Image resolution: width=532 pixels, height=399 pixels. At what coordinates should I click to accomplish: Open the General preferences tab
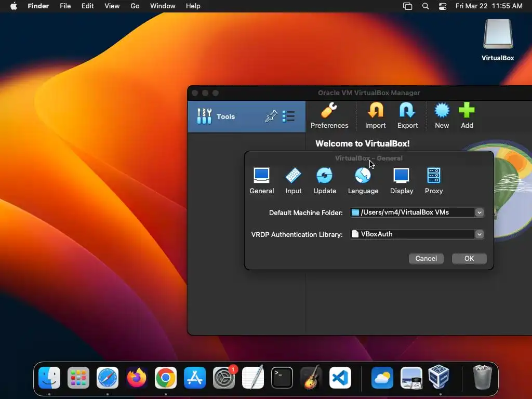[x=262, y=181]
